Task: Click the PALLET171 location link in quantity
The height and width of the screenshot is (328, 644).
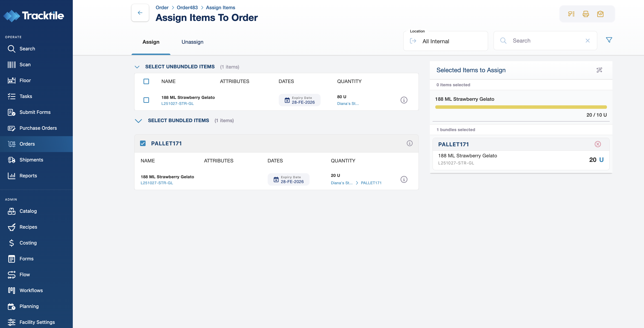Action: (x=371, y=183)
